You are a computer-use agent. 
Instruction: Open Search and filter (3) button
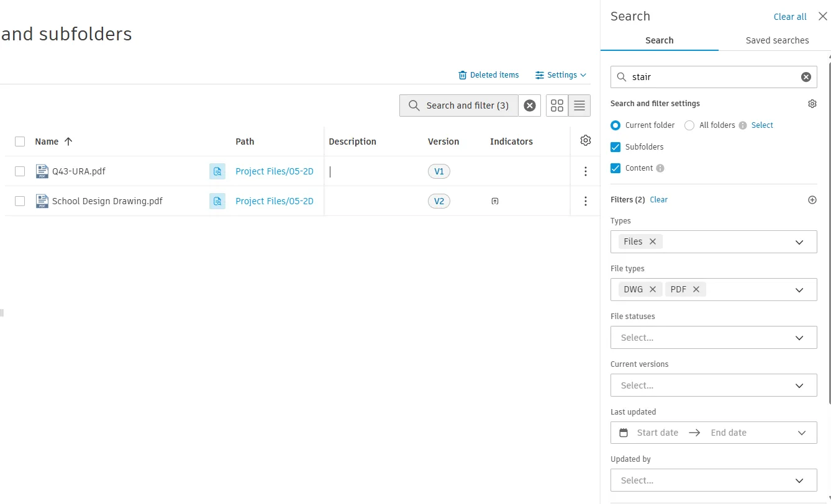click(459, 106)
